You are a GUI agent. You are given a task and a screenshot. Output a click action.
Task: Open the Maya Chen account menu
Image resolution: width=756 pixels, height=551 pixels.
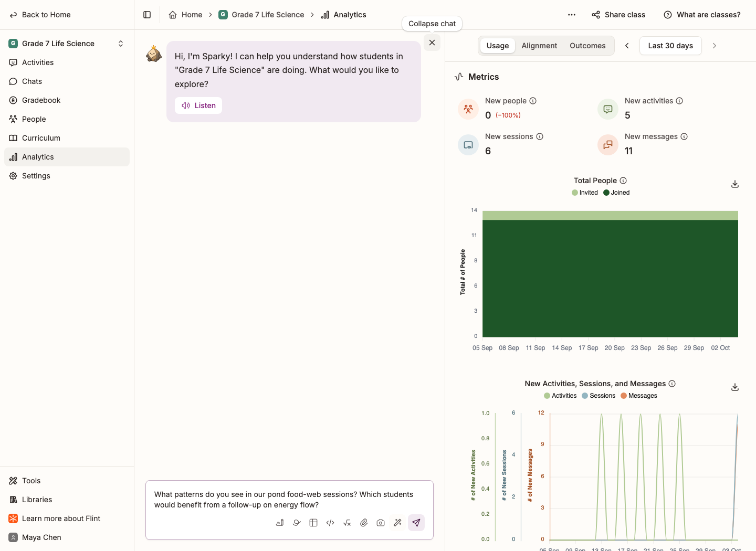click(67, 537)
